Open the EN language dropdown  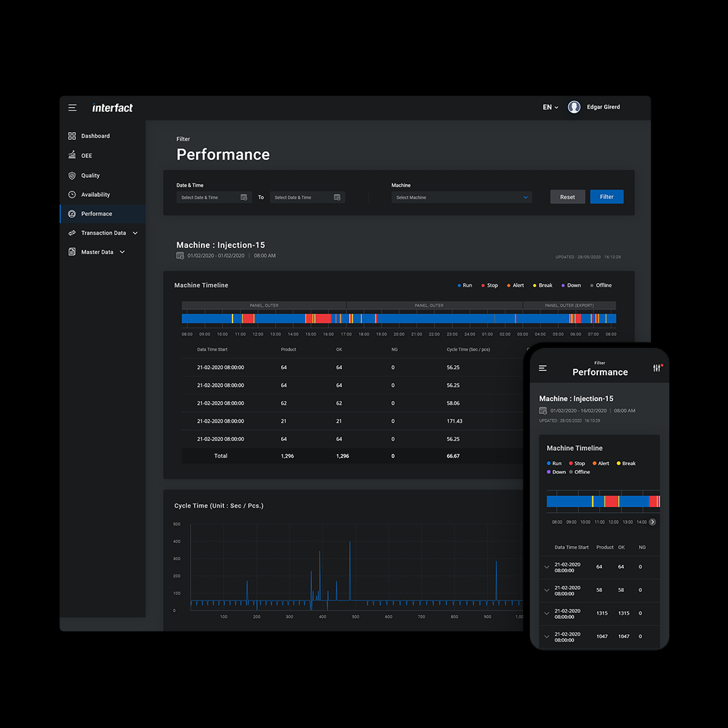click(551, 107)
